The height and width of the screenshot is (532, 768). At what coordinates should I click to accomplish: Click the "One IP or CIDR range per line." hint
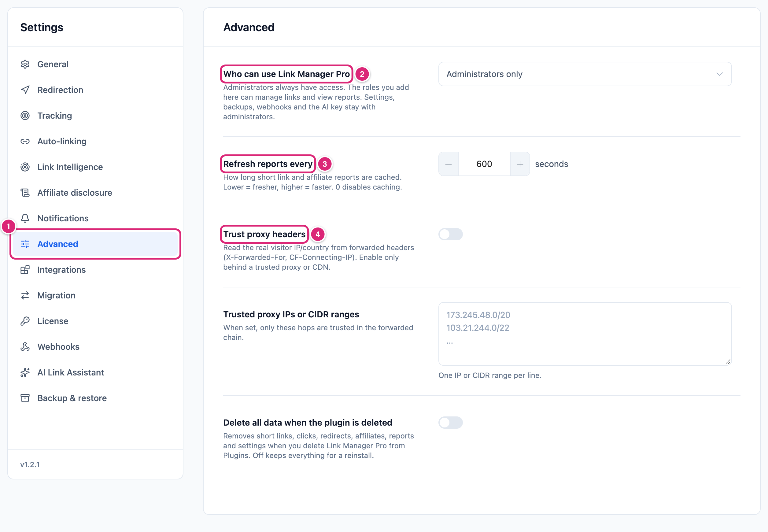490,375
